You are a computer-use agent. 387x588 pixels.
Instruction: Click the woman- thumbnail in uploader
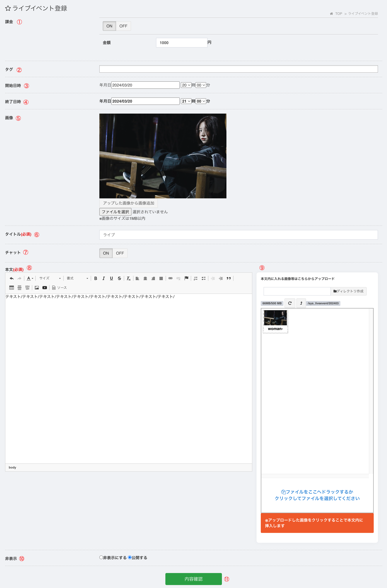[x=275, y=321]
